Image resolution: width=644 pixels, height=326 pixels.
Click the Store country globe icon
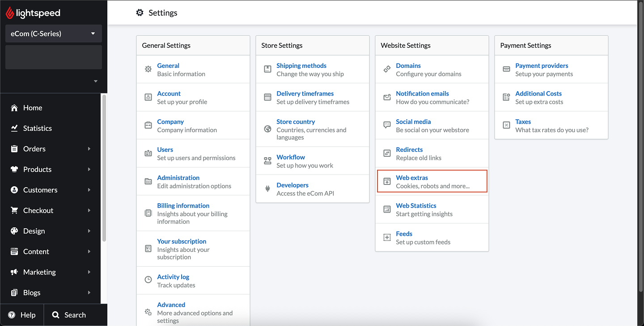[x=267, y=129]
